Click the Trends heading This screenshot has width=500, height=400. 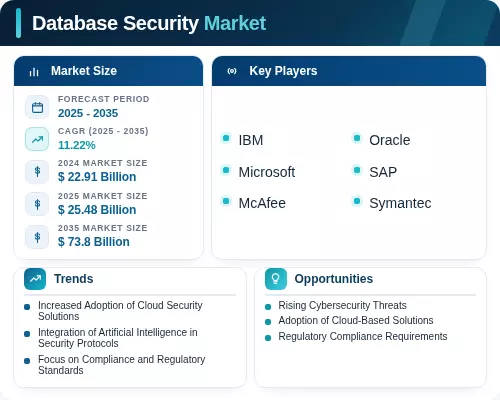point(74,279)
